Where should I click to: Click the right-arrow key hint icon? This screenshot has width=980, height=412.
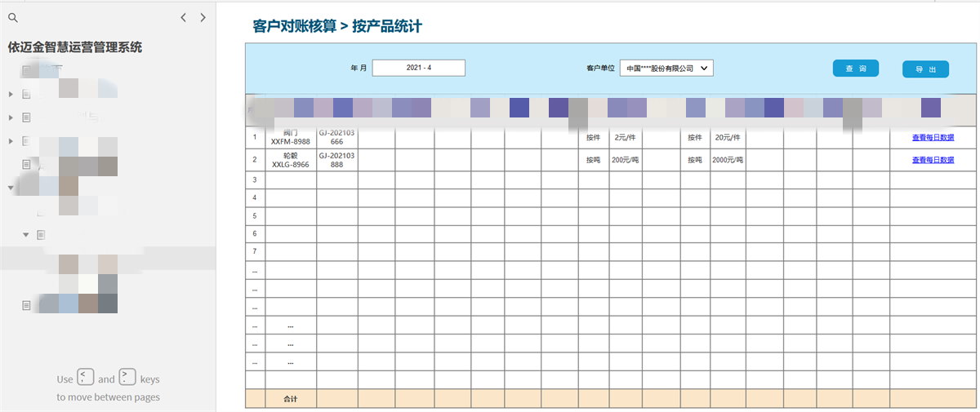click(x=127, y=377)
